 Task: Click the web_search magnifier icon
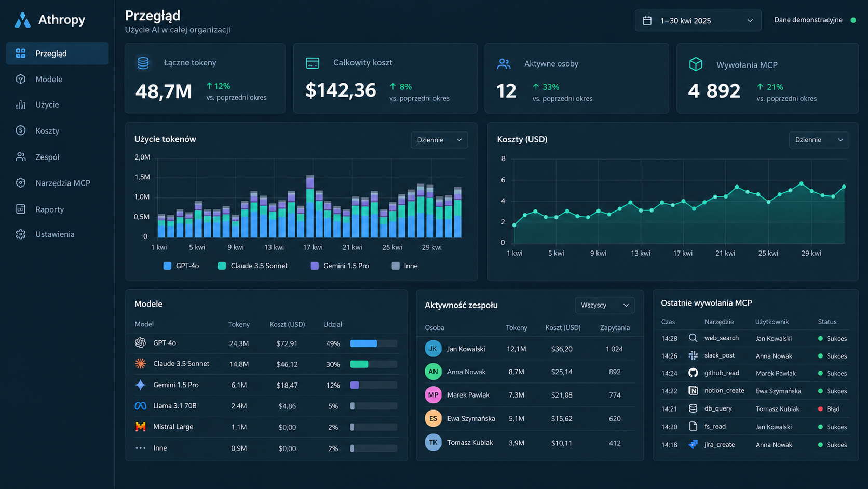tap(693, 338)
